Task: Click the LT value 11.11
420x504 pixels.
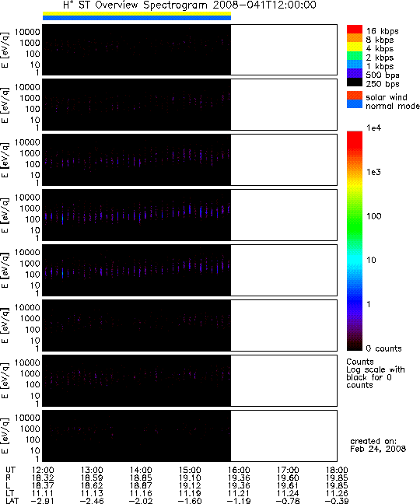Action: pyautogui.click(x=43, y=493)
